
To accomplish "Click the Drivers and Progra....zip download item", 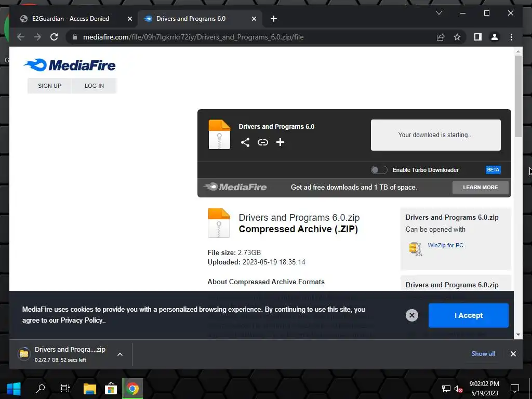I will coord(70,354).
